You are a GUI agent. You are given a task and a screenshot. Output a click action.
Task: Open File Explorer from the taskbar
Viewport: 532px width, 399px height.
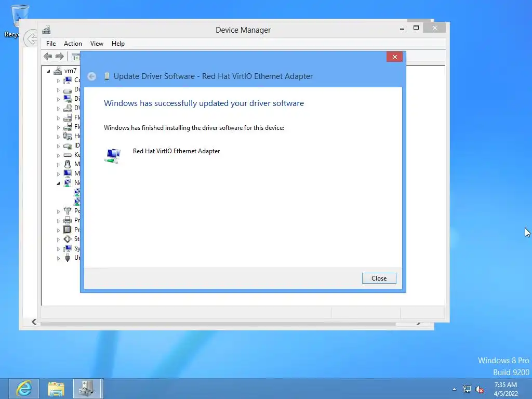[x=56, y=389]
